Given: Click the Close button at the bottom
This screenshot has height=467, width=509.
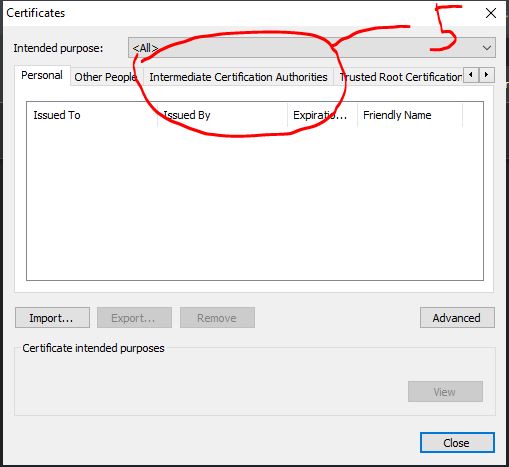Looking at the screenshot, I should pyautogui.click(x=457, y=443).
